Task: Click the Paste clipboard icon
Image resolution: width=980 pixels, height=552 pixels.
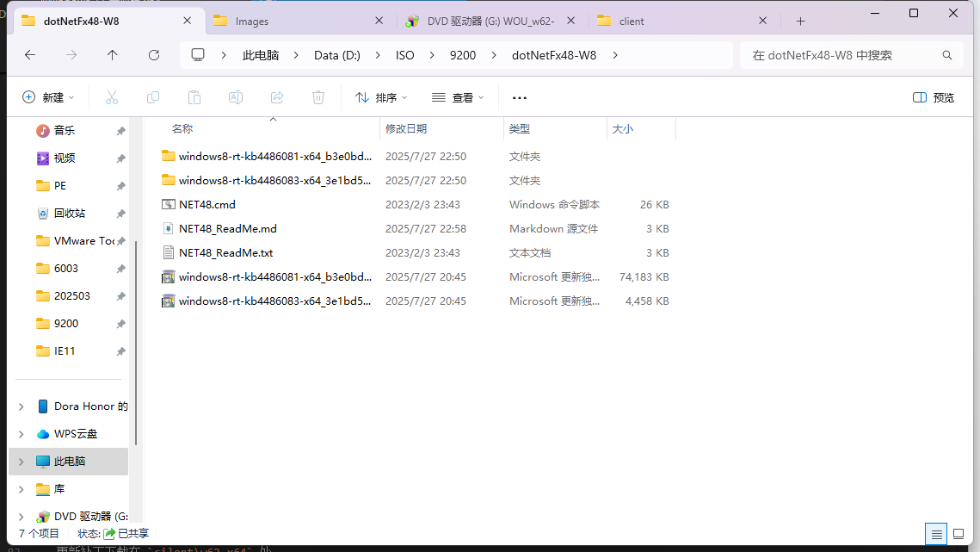Action: (194, 97)
